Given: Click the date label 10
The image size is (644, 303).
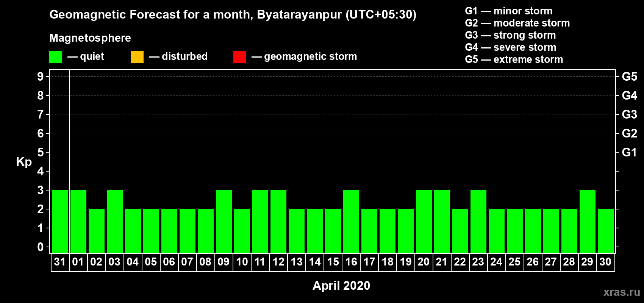Looking at the screenshot, I should tap(242, 262).
